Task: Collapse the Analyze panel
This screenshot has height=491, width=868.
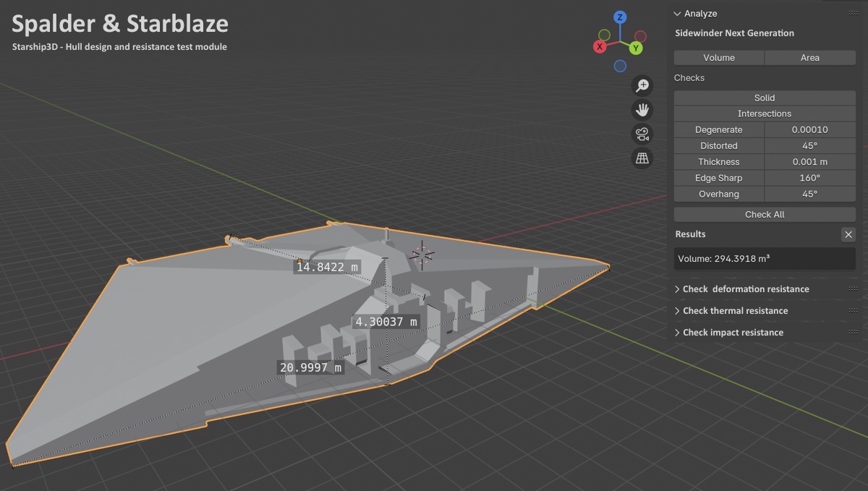Action: (x=678, y=14)
